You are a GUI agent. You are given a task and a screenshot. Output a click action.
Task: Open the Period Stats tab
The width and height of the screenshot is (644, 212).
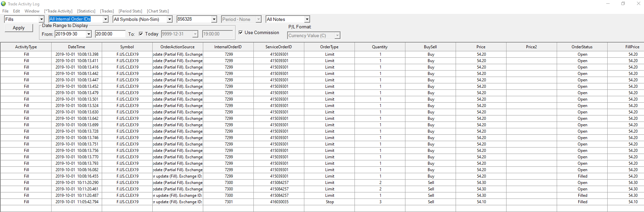click(x=130, y=11)
